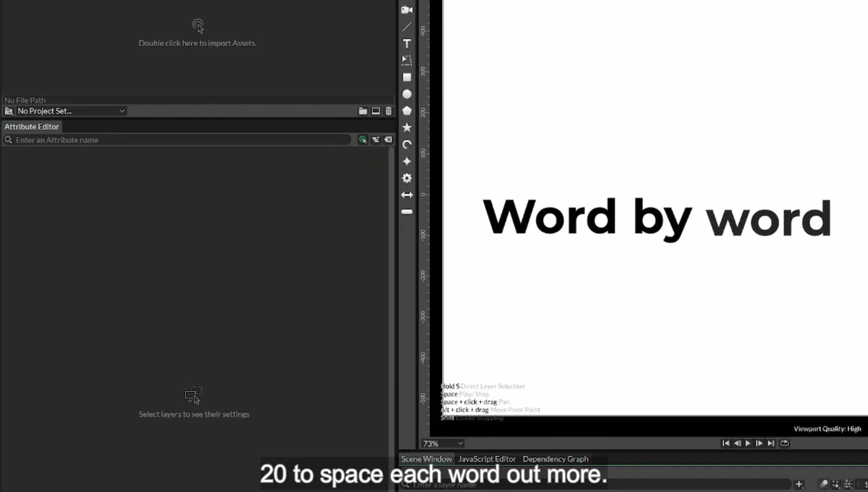
Task: Select the Text tool
Action: click(407, 43)
